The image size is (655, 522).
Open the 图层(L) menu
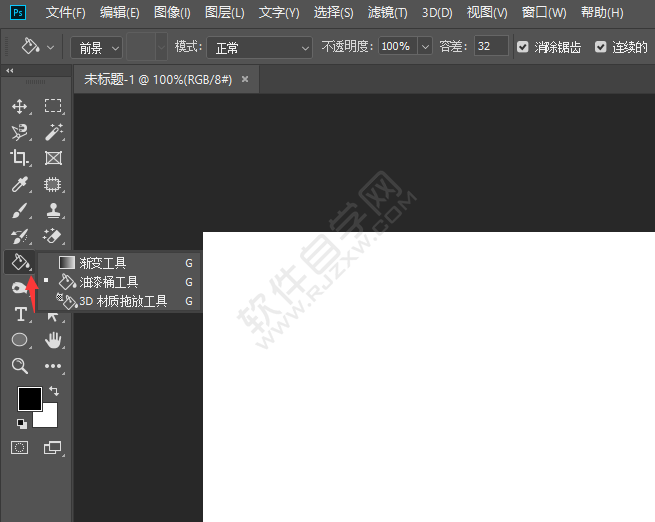coord(225,13)
